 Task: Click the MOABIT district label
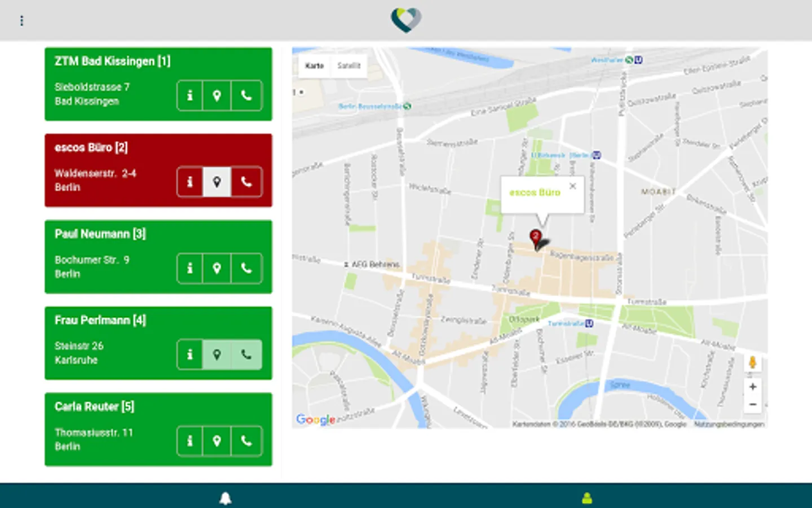coord(658,192)
